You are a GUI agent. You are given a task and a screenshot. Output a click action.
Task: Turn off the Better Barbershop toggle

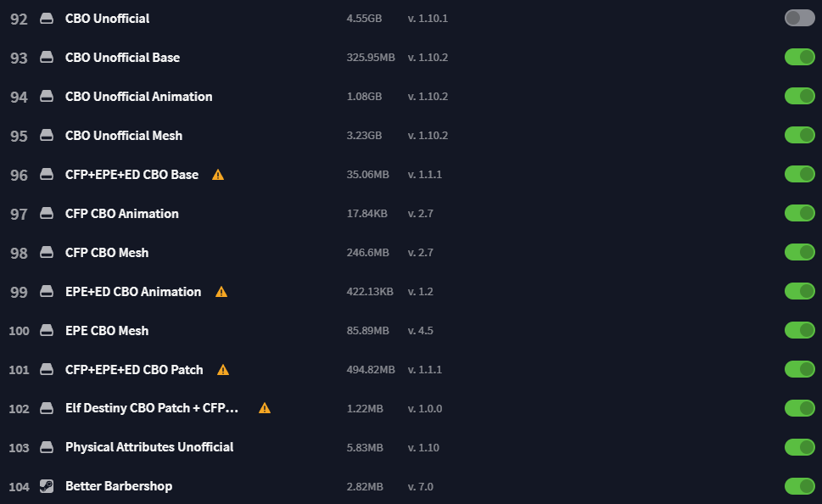[799, 485]
